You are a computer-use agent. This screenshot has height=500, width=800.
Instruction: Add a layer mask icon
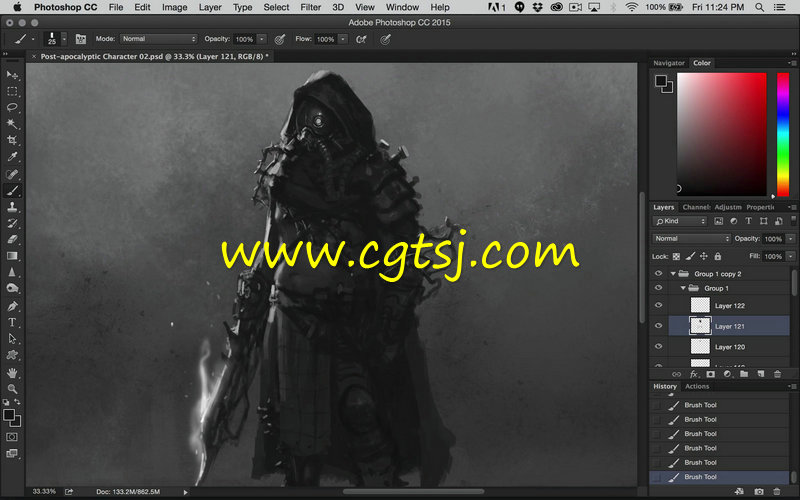coord(711,374)
